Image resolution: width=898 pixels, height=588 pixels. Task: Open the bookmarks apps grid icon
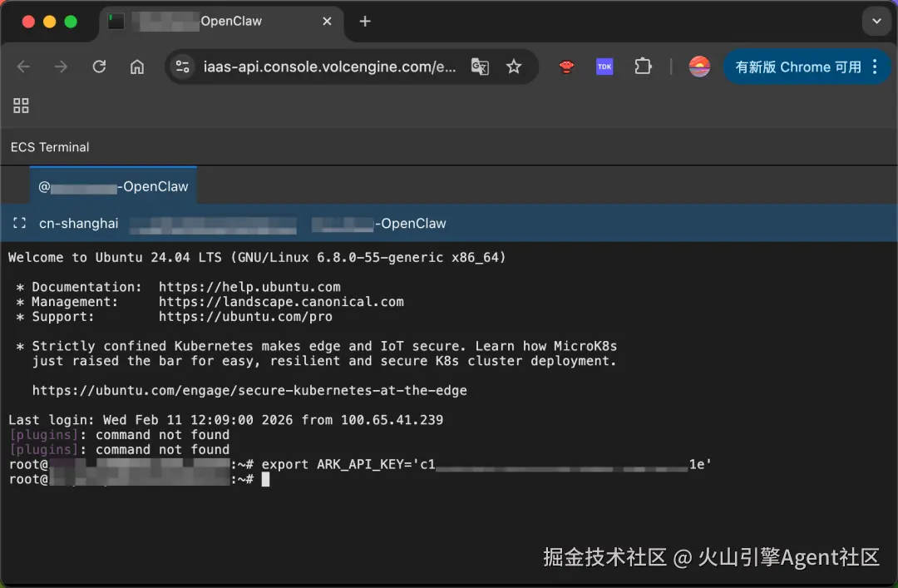coord(21,106)
